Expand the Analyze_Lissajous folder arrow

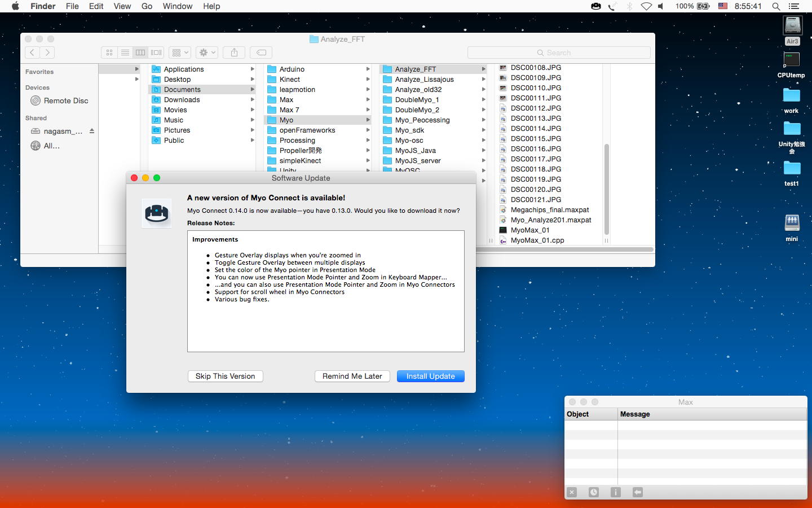click(483, 80)
